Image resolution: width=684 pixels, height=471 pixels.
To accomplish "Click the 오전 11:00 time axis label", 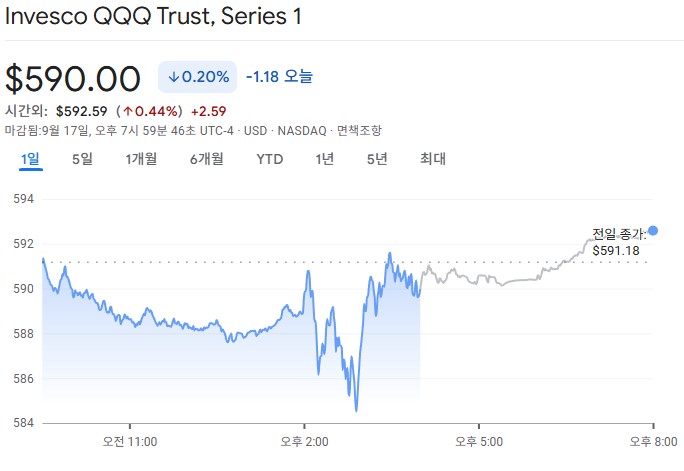I will (x=130, y=440).
